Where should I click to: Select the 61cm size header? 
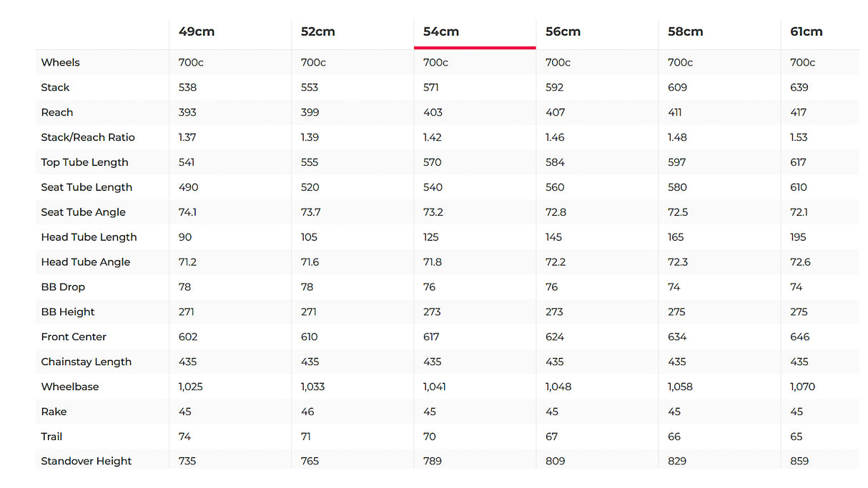[807, 31]
